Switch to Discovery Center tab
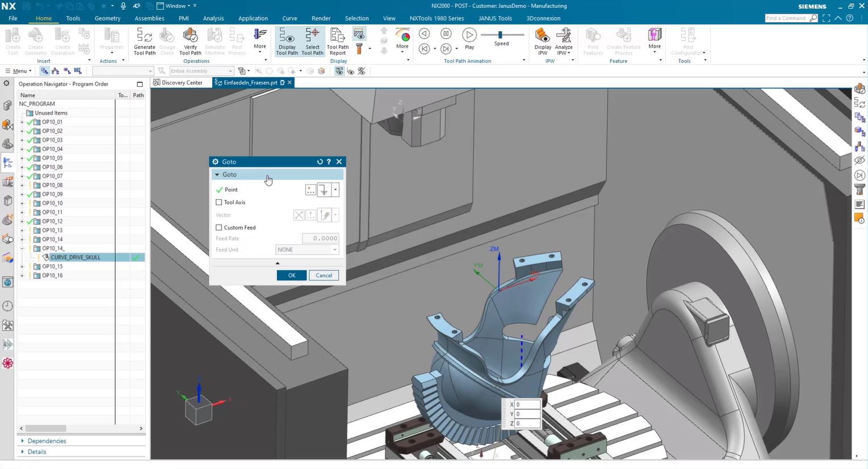This screenshot has width=868, height=469. pyautogui.click(x=178, y=83)
